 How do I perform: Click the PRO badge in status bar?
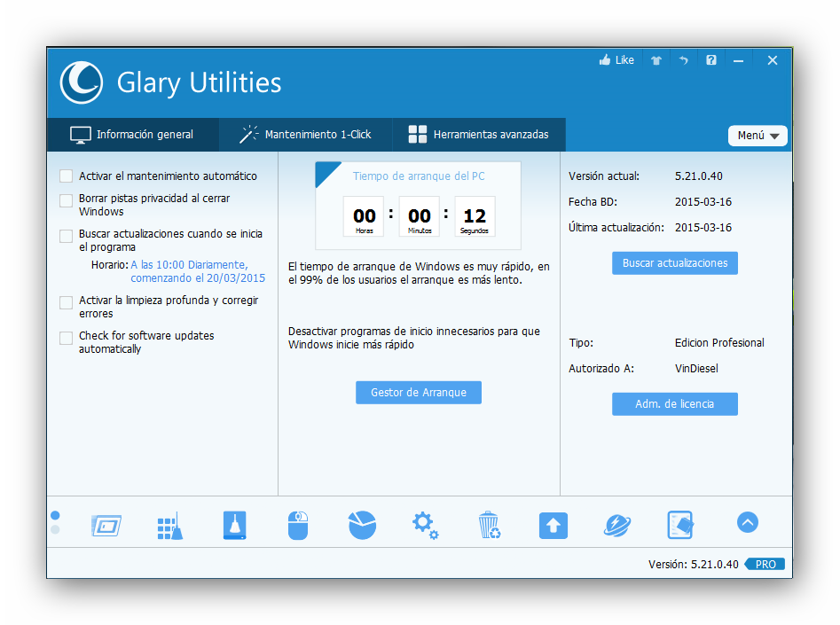pyautogui.click(x=765, y=564)
